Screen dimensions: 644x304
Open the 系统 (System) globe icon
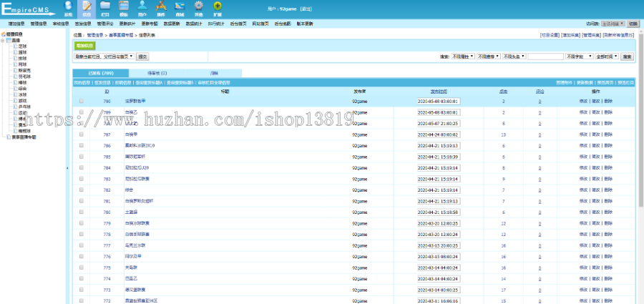pos(68,6)
